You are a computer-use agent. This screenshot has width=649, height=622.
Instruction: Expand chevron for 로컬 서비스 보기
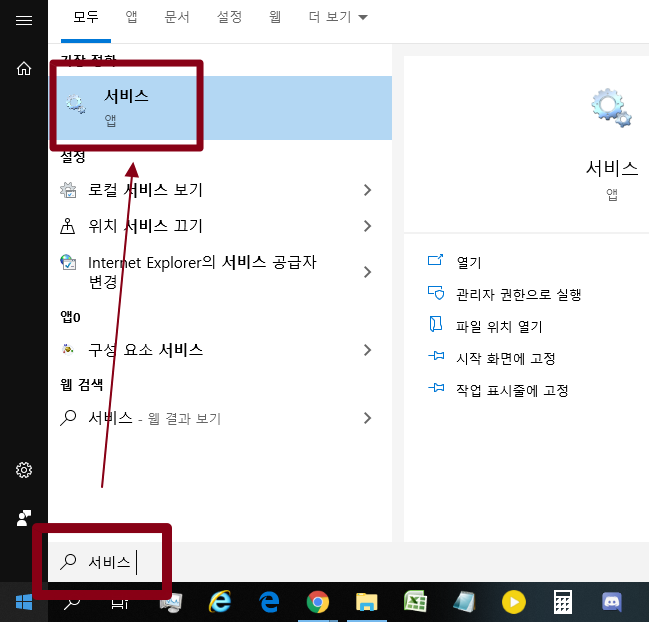click(367, 190)
